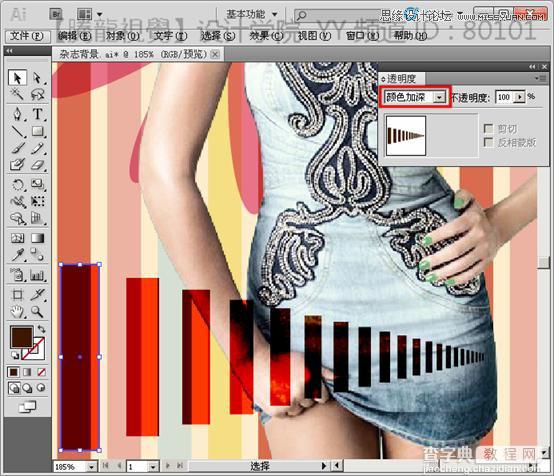This screenshot has height=476, width=554.
Task: Tick the 反相蒙版 (Invert Mask) checkbox
Action: [x=488, y=142]
